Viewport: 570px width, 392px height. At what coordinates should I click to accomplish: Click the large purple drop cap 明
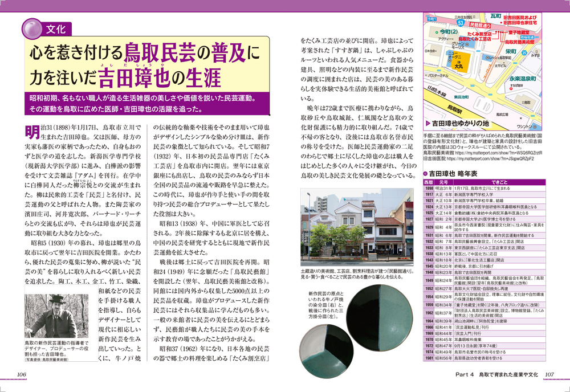click(32, 132)
